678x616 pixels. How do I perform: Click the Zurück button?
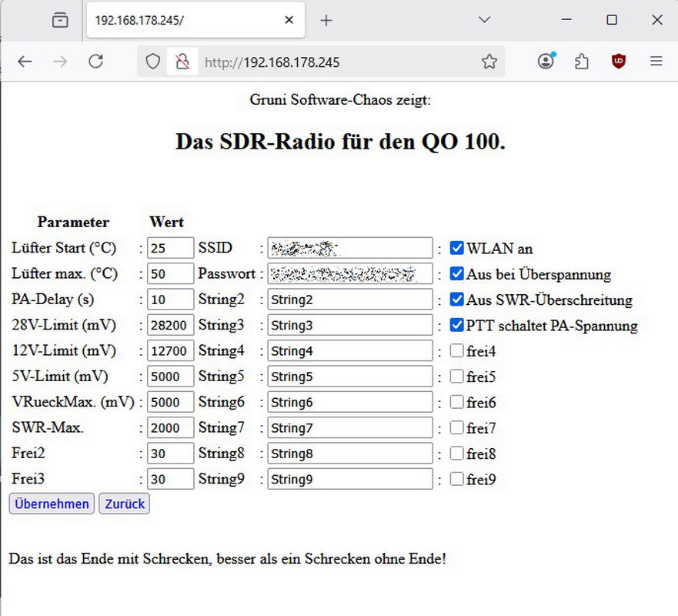pyautogui.click(x=124, y=504)
